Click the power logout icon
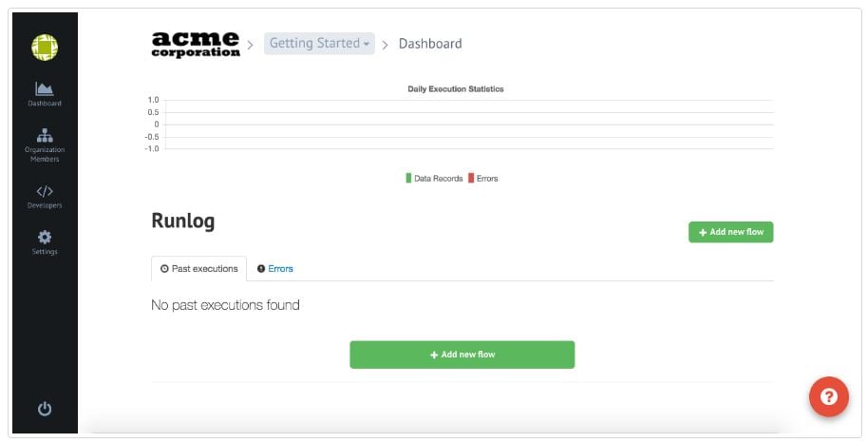Image resolution: width=868 pixels, height=443 pixels. (x=45, y=409)
